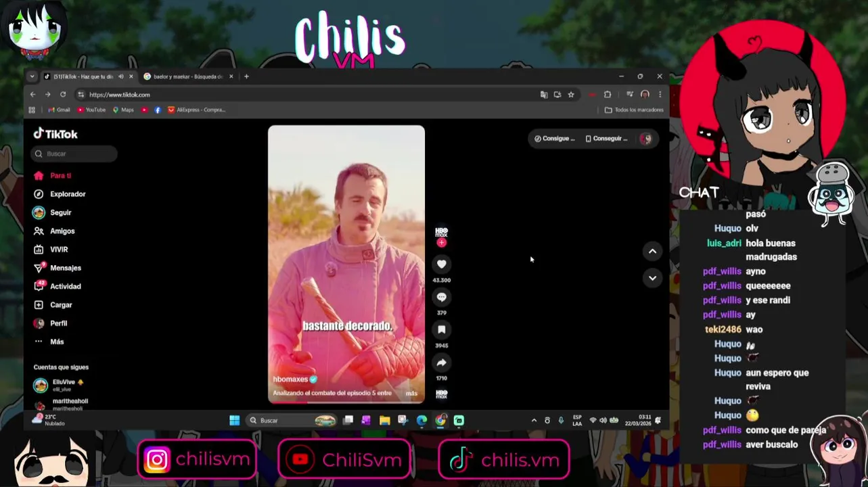
Task: Go to next video with down arrow
Action: coord(652,278)
